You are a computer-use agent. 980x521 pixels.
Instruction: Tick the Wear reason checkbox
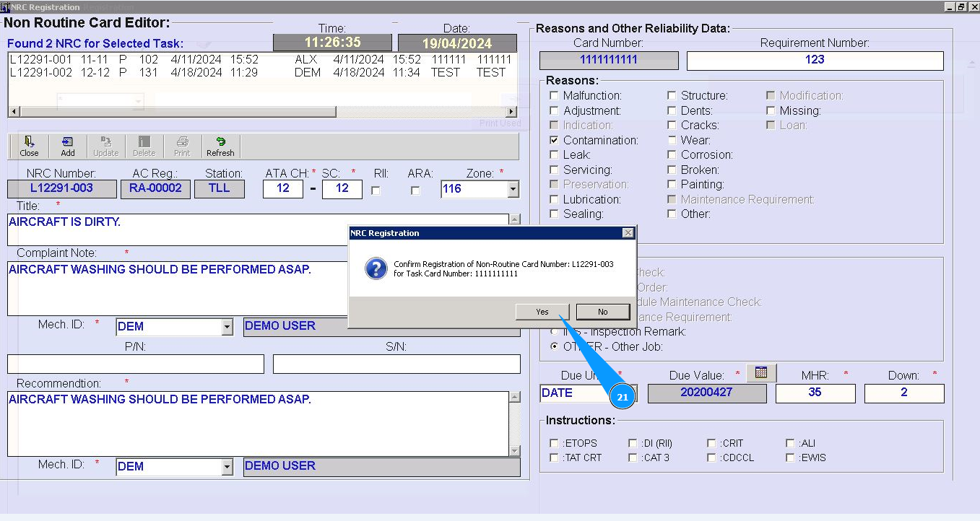tap(672, 140)
